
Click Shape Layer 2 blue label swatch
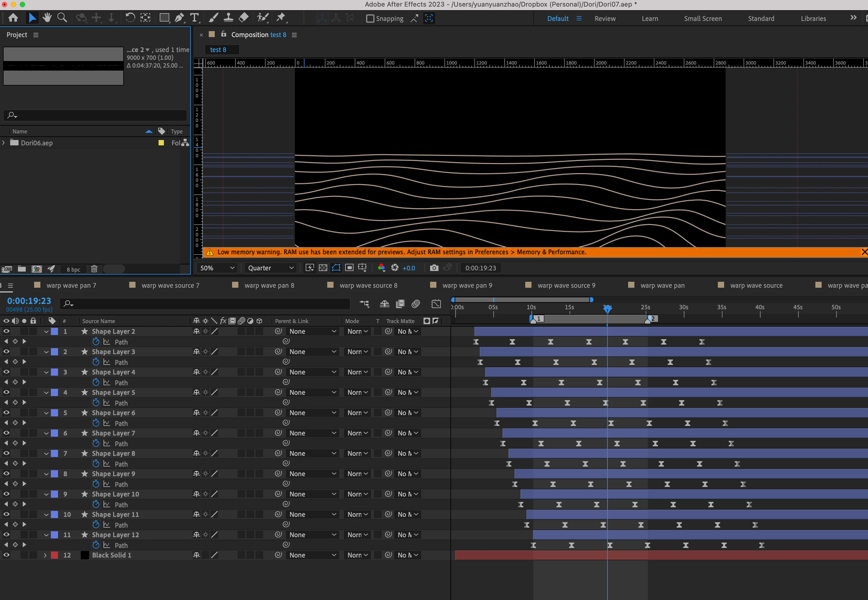54,331
